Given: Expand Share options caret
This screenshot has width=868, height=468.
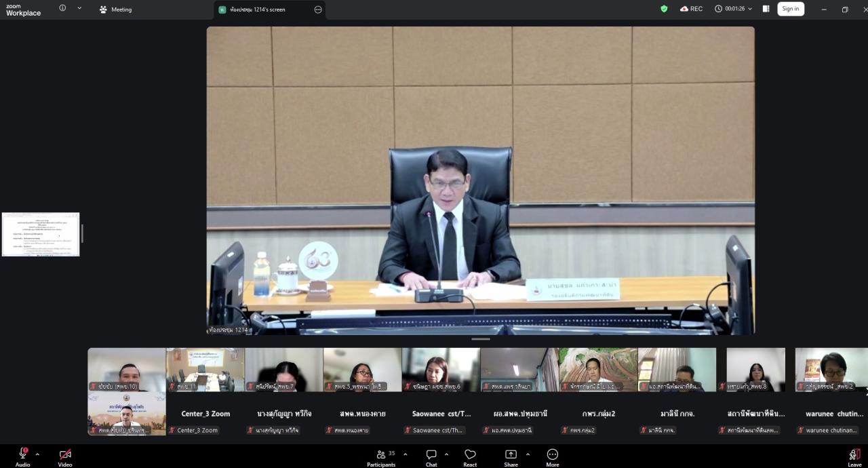Looking at the screenshot, I should pos(528,454).
